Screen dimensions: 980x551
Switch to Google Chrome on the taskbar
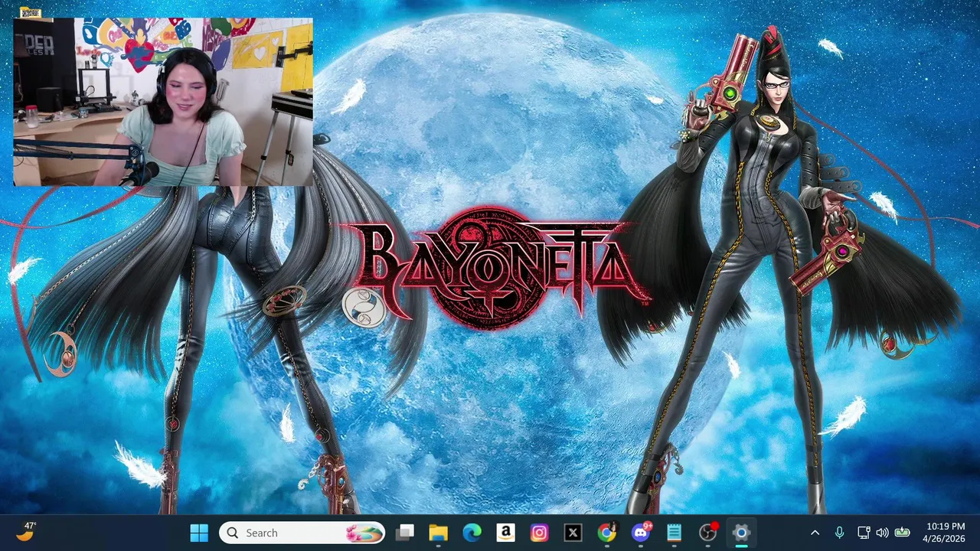[606, 533]
